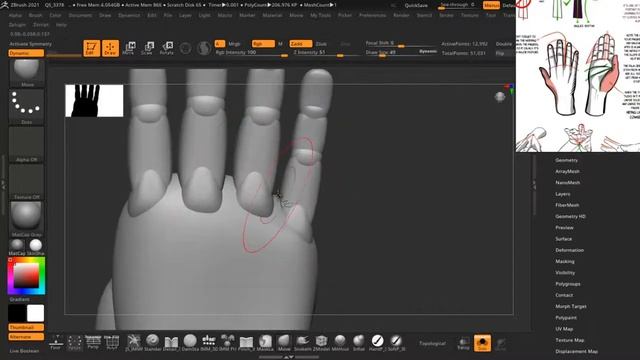Activate the Draw mode button
The height and width of the screenshot is (360, 640).
click(110, 48)
